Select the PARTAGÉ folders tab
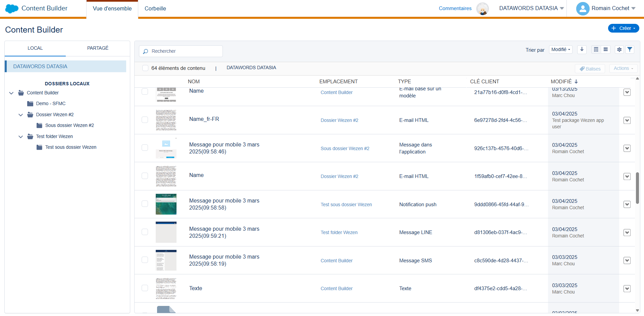This screenshot has width=644, height=316. (98, 48)
